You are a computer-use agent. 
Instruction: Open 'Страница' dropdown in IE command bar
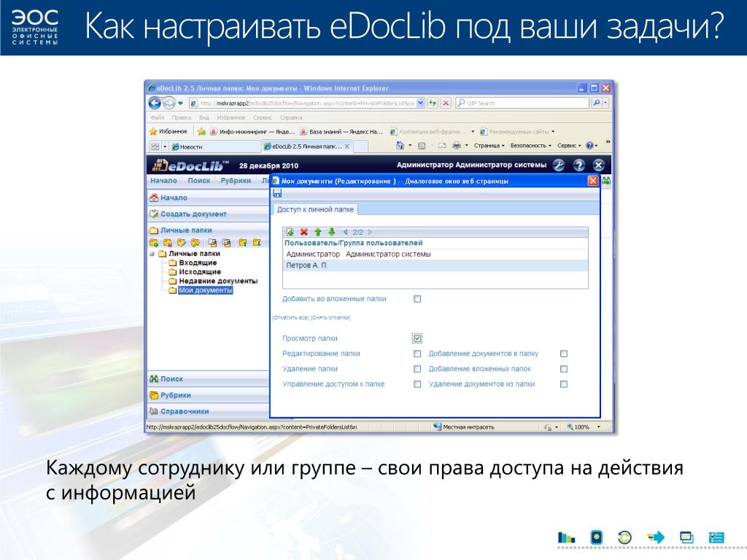(x=489, y=146)
